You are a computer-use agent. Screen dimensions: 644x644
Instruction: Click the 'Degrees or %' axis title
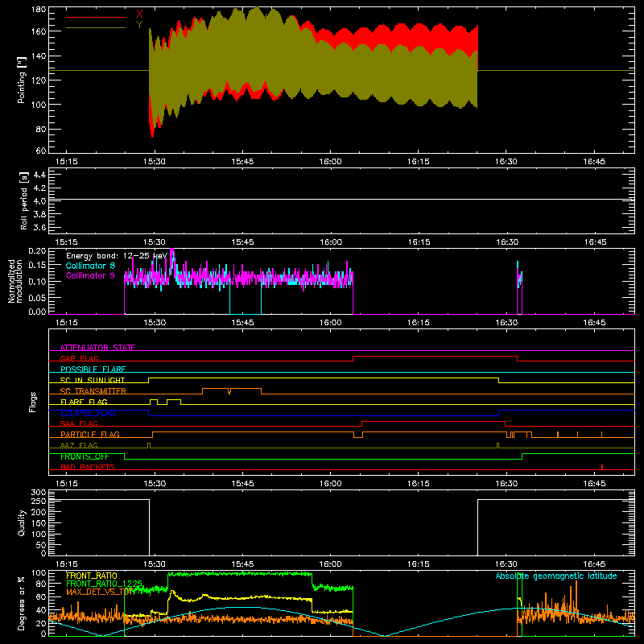[22, 604]
